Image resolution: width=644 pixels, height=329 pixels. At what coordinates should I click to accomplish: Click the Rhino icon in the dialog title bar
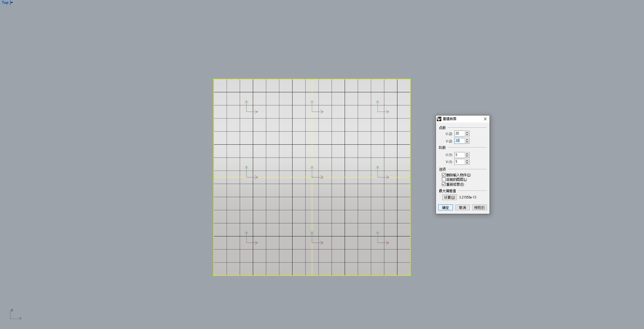[439, 119]
